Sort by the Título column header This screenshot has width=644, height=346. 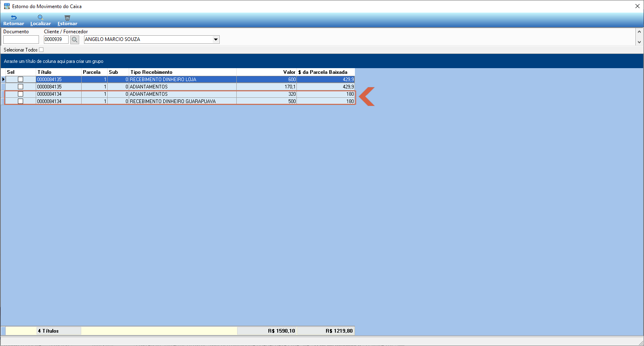pyautogui.click(x=59, y=72)
